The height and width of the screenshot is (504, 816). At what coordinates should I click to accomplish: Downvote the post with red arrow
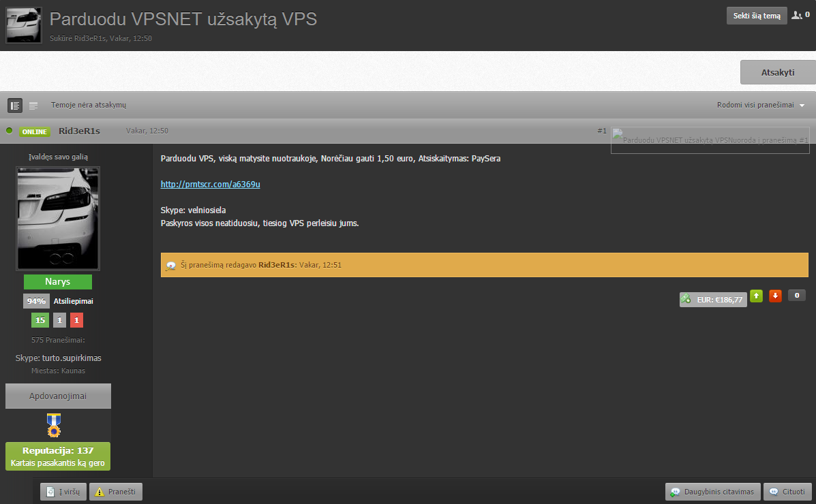click(x=775, y=296)
